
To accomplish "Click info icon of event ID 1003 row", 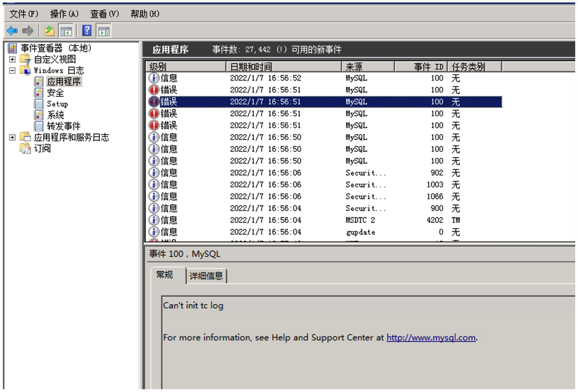I will pos(154,185).
